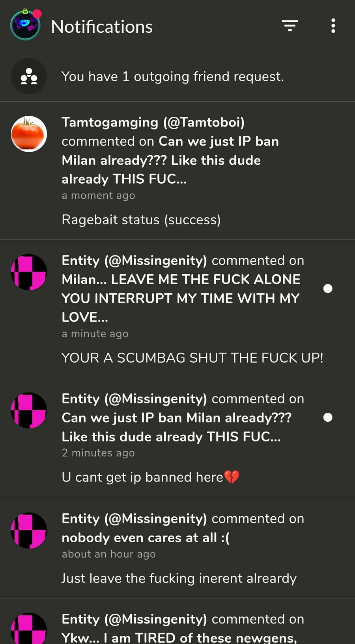Open Entity's avatar on the IP ban notification

coord(29,410)
